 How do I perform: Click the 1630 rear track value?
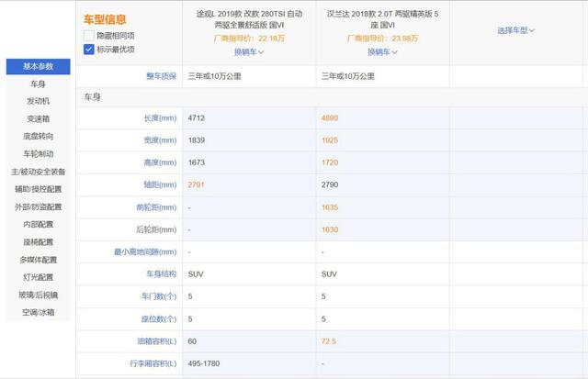pyautogui.click(x=330, y=229)
